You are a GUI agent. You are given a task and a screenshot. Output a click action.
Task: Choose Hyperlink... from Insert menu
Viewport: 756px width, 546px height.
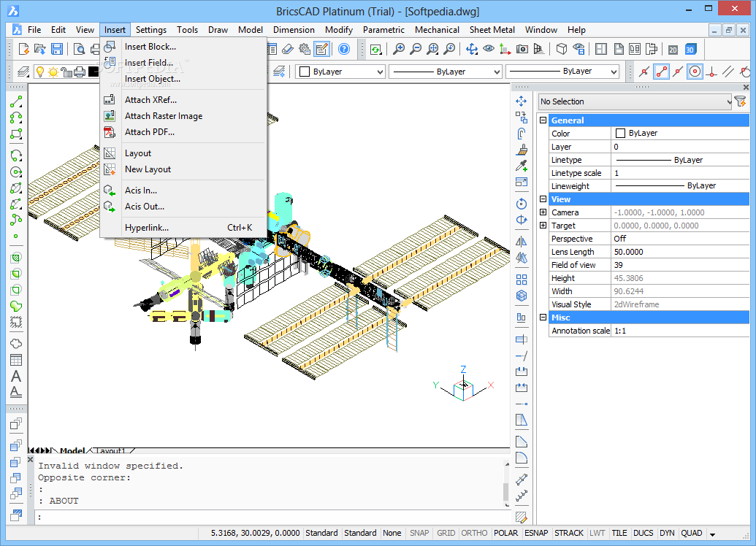[183, 228]
